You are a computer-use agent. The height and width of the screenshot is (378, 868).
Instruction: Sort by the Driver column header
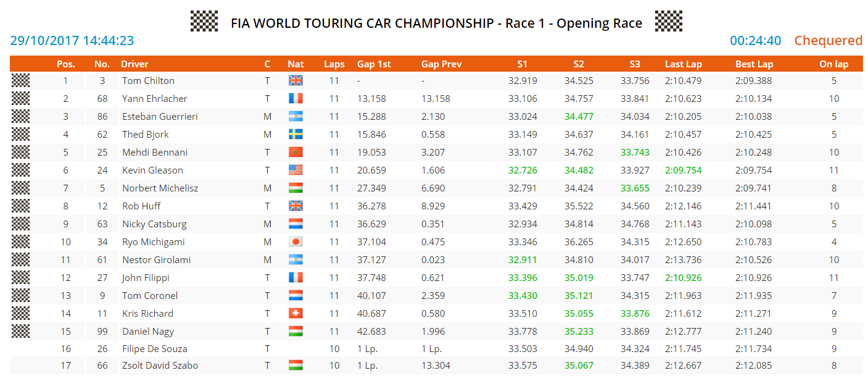click(134, 64)
